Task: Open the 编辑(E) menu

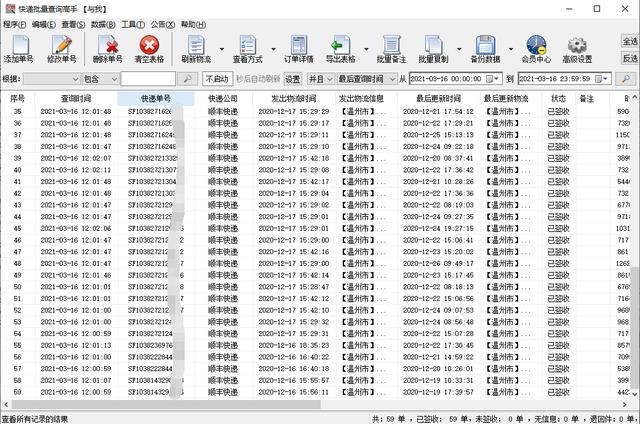Action: [x=44, y=24]
